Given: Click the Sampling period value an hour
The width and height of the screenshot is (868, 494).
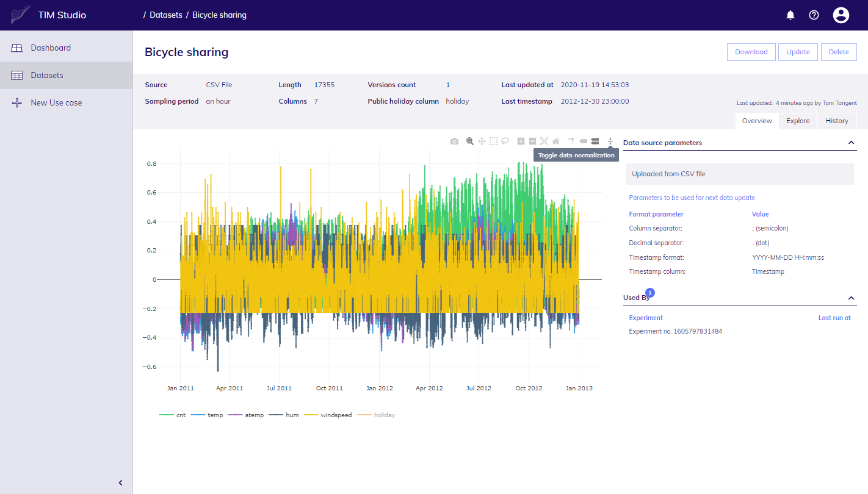Looking at the screenshot, I should [218, 101].
